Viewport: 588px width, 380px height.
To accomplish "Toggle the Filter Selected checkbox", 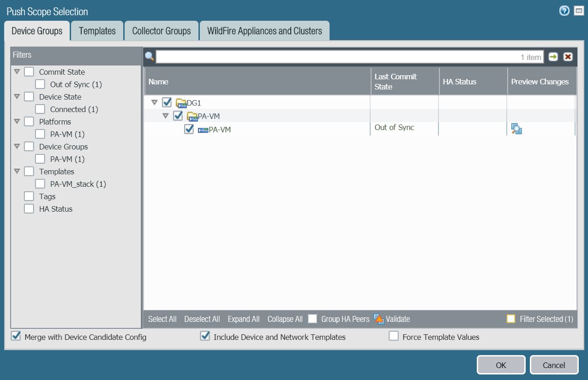I will (511, 319).
